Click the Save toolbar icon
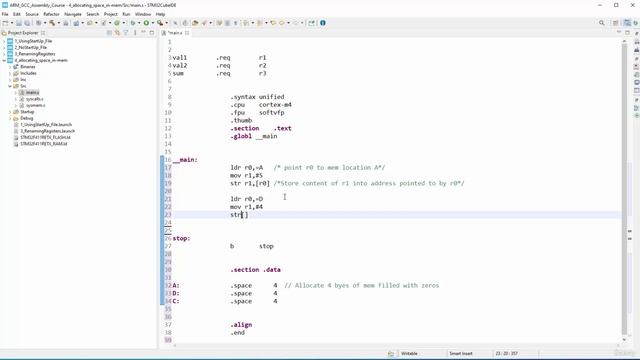 pos(19,23)
